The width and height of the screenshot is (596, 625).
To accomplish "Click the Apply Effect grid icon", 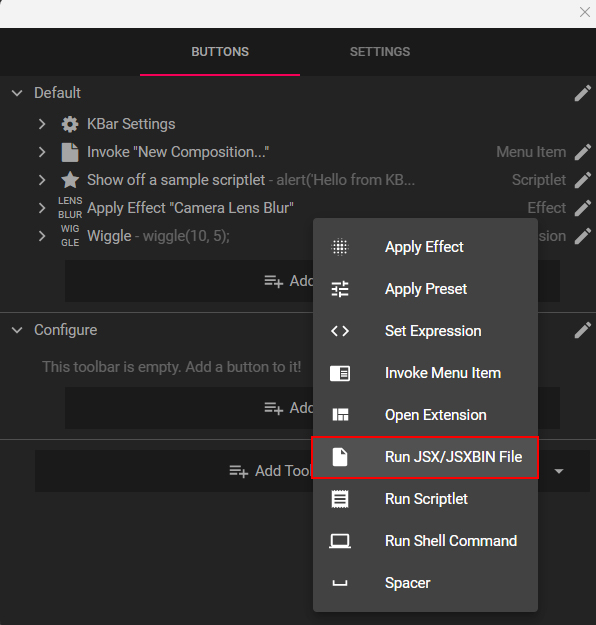I will click(x=340, y=247).
